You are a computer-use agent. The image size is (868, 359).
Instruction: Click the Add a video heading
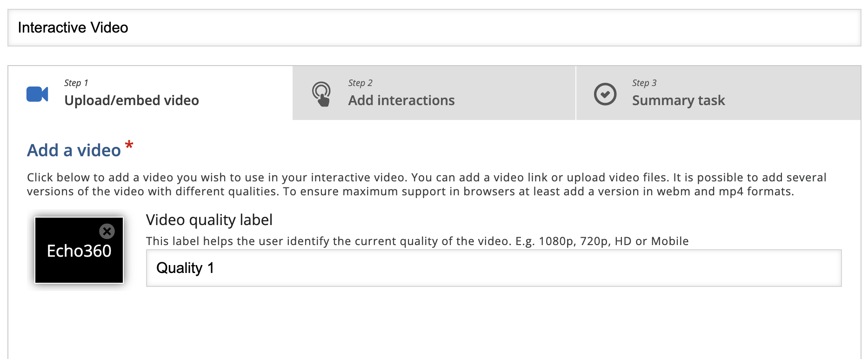click(73, 150)
